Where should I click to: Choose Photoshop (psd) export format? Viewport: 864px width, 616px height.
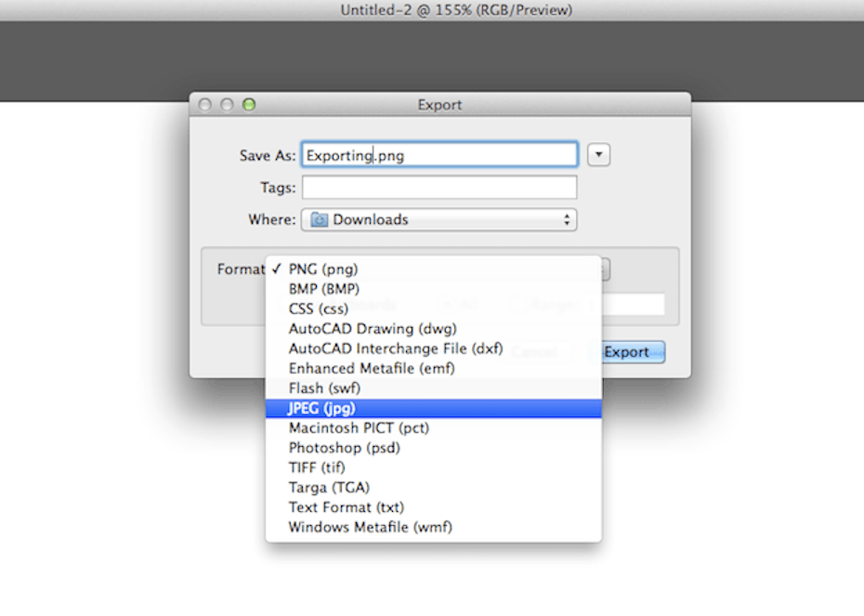click(x=342, y=448)
